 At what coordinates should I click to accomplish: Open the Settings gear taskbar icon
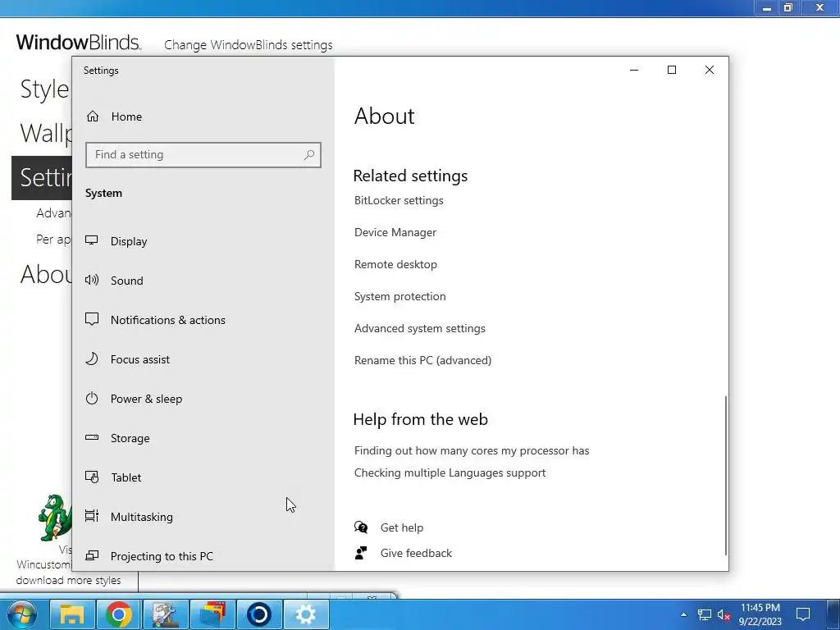click(x=306, y=614)
